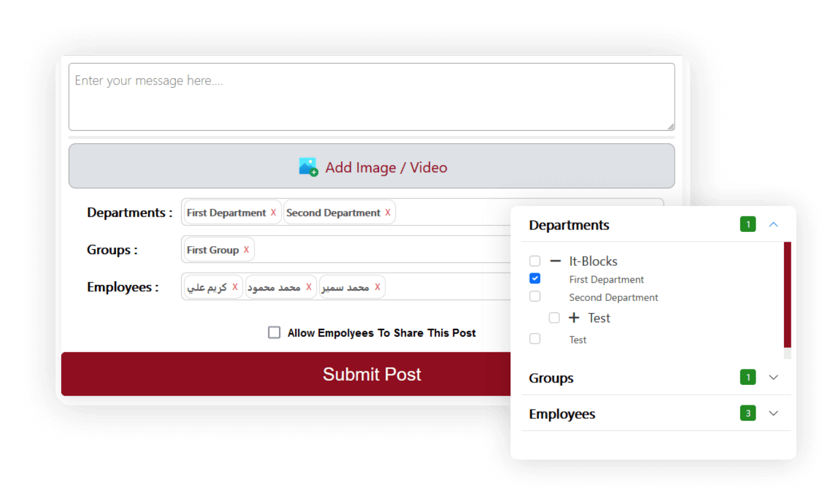The height and width of the screenshot is (504, 839).
Task: Remove the First Department tag
Action: (x=273, y=212)
